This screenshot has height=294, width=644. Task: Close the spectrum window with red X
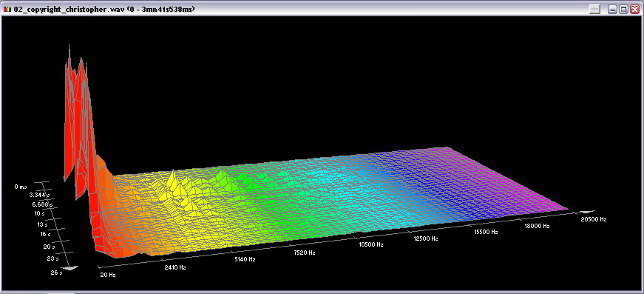pos(634,10)
